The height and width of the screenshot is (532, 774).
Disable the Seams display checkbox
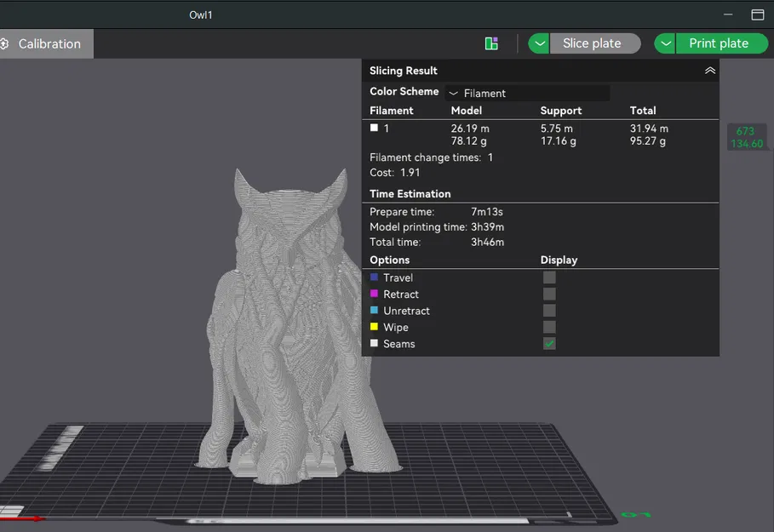pos(549,343)
